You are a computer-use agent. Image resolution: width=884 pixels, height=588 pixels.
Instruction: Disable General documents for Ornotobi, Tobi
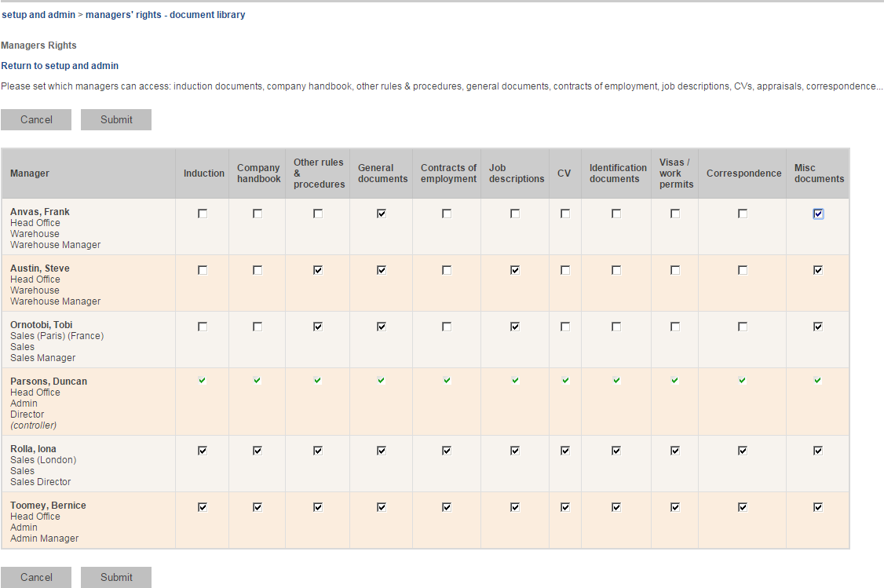[x=382, y=327]
